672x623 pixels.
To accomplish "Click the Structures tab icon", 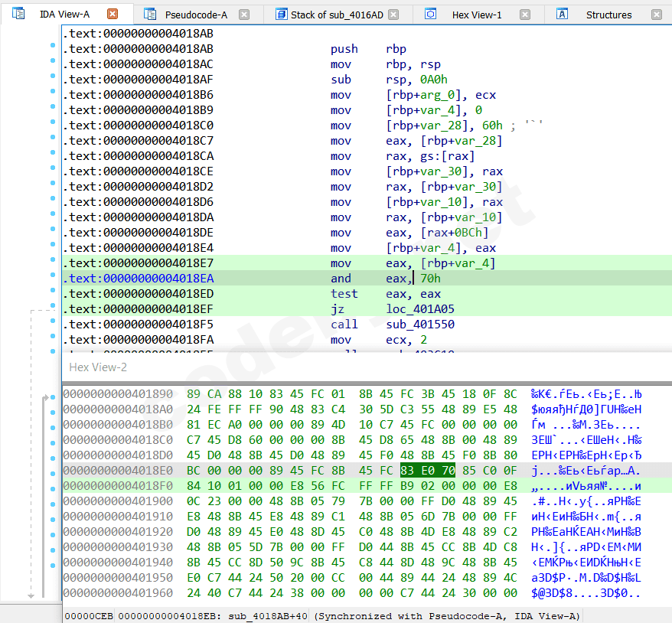I will [x=563, y=14].
